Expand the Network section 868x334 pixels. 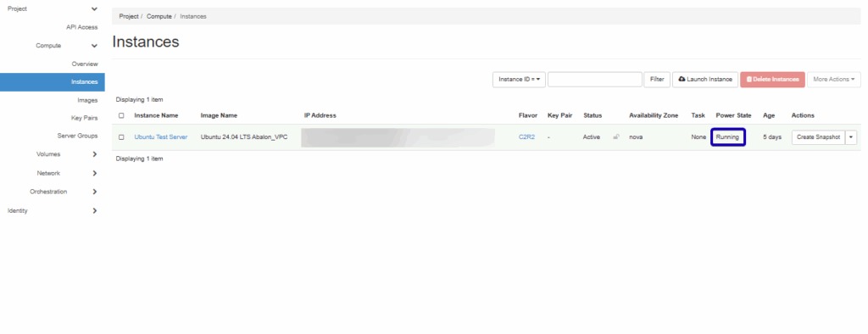point(95,174)
